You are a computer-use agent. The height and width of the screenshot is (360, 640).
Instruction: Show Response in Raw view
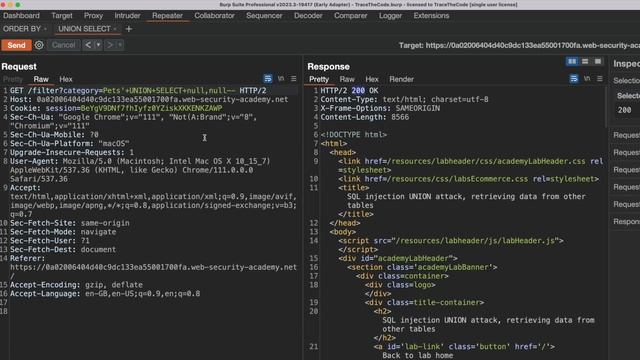[x=347, y=79]
